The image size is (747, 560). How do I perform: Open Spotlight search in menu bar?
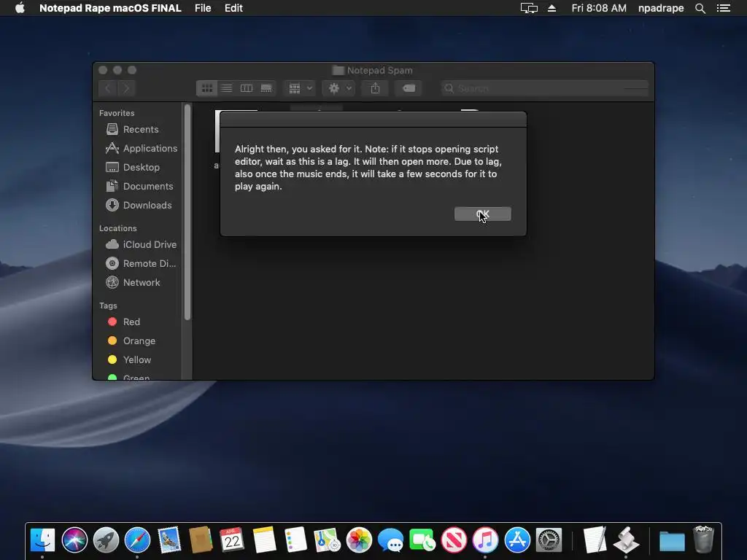tap(700, 8)
